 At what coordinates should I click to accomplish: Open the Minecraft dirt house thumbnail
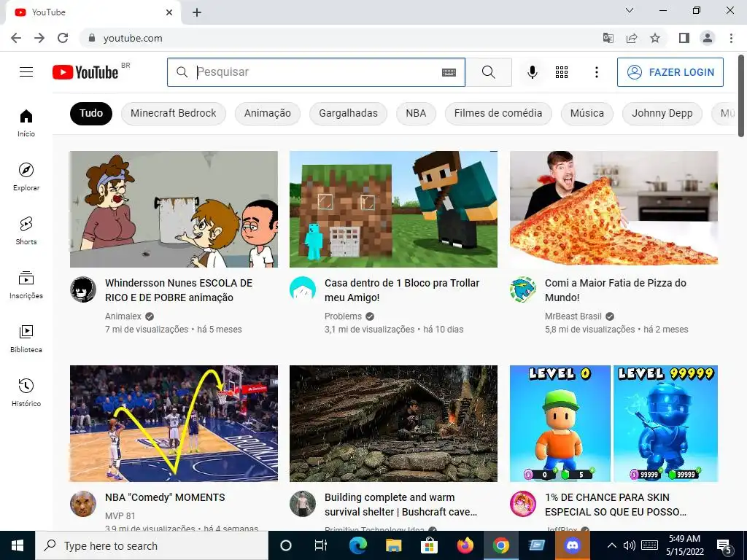click(x=393, y=209)
